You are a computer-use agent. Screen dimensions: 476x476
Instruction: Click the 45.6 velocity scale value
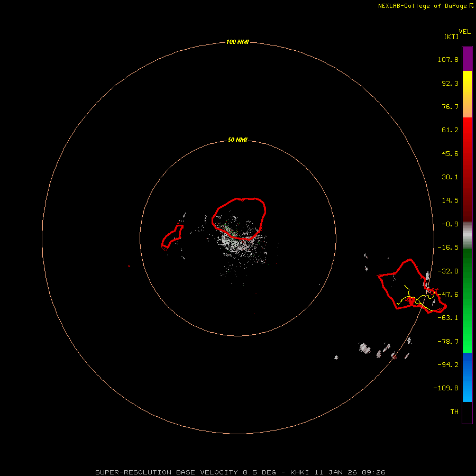pos(450,153)
